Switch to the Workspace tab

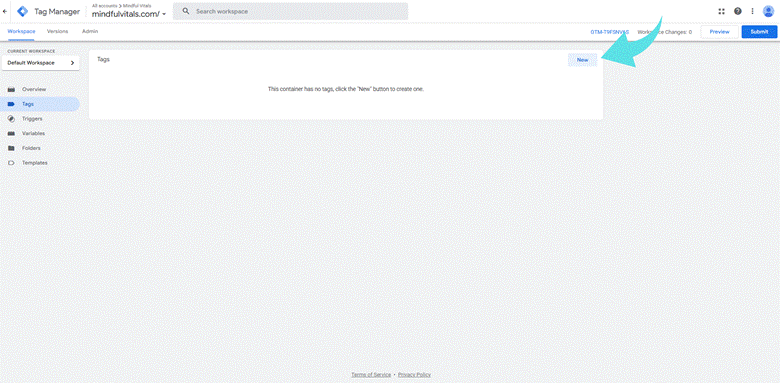coord(21,31)
